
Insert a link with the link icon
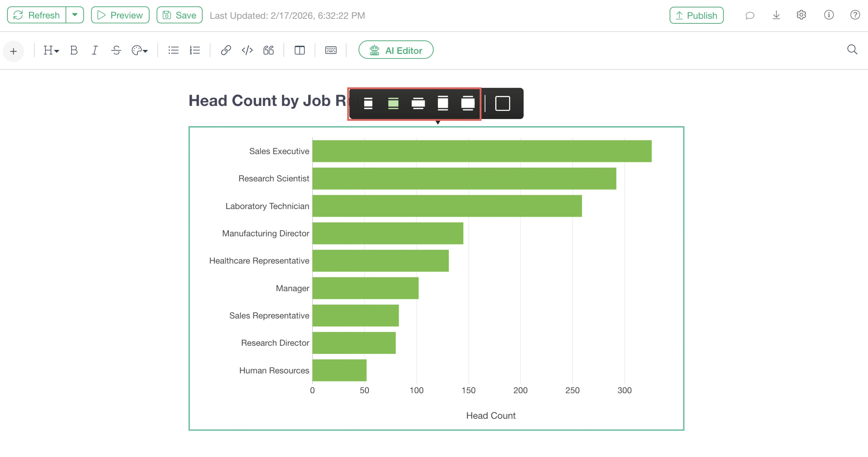click(x=226, y=50)
